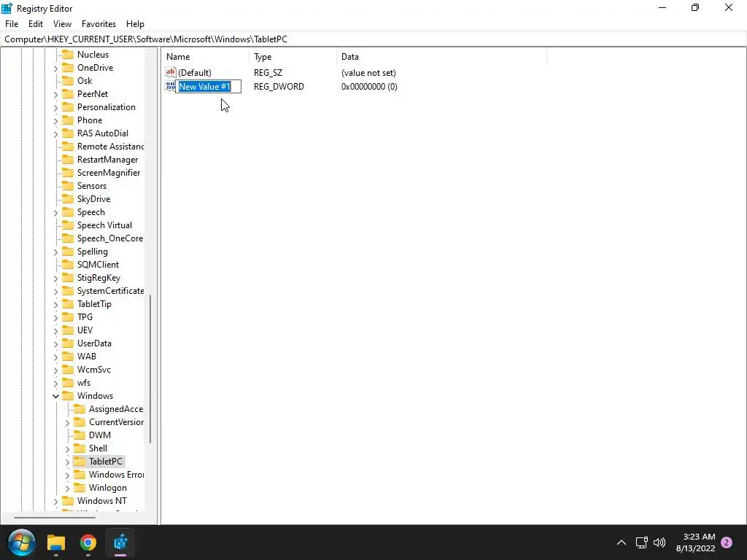The image size is (747, 560).
Task: Open Google Chrome from the taskbar
Action: point(88,542)
